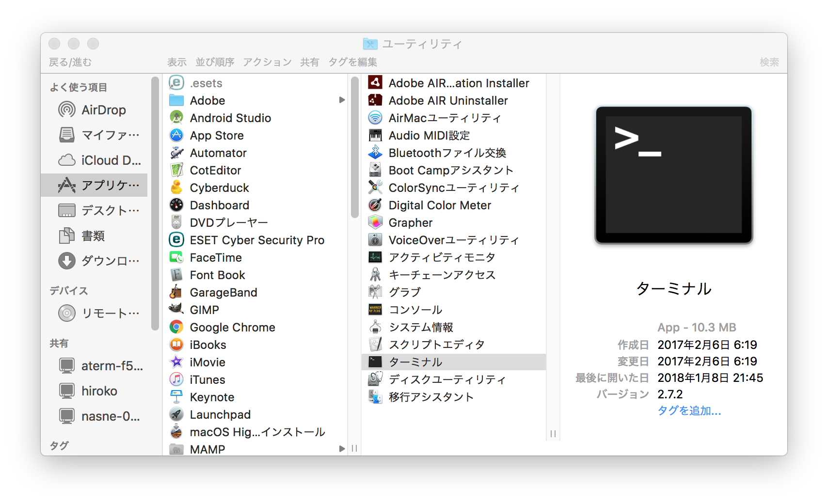The width and height of the screenshot is (828, 504).
Task: Select ColorSyncユーティリティ entry
Action: (454, 188)
